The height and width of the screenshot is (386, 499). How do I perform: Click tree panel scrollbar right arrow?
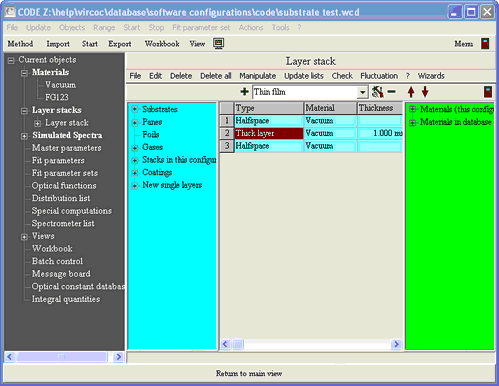[x=118, y=357]
